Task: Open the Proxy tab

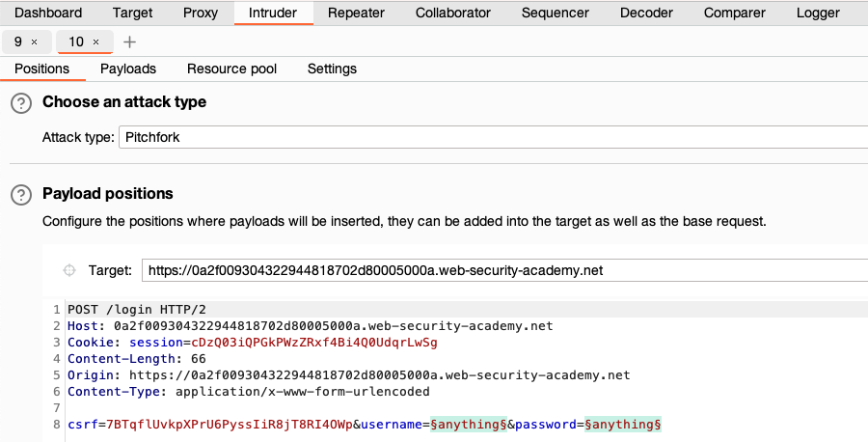Action: [201, 13]
